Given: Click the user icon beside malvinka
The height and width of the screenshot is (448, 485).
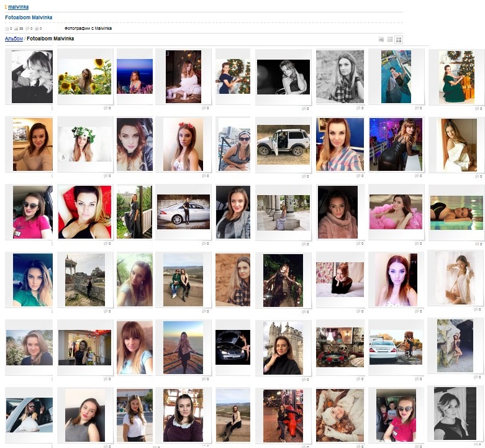Looking at the screenshot, I should tap(6, 7).
